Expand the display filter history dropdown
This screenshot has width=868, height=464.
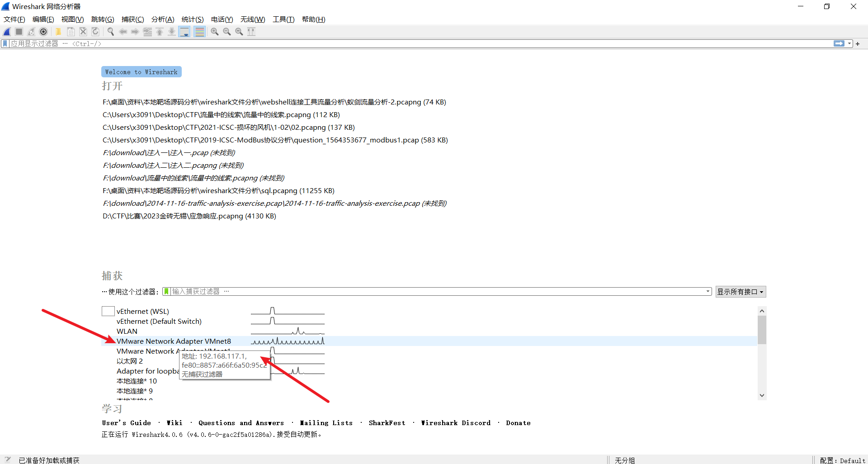pos(849,44)
